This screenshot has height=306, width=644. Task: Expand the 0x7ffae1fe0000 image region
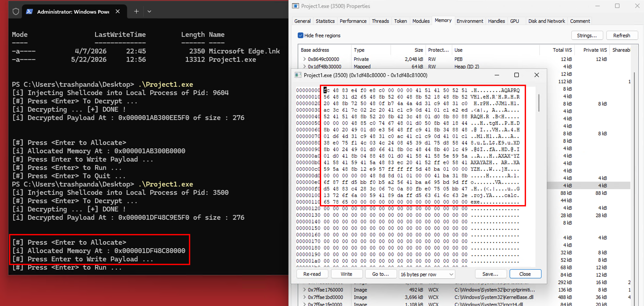(304, 304)
